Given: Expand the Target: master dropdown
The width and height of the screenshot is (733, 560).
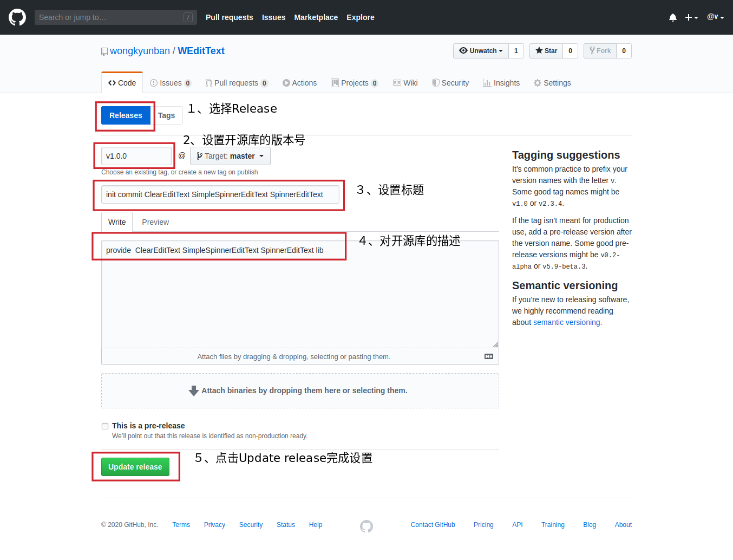Looking at the screenshot, I should point(230,156).
